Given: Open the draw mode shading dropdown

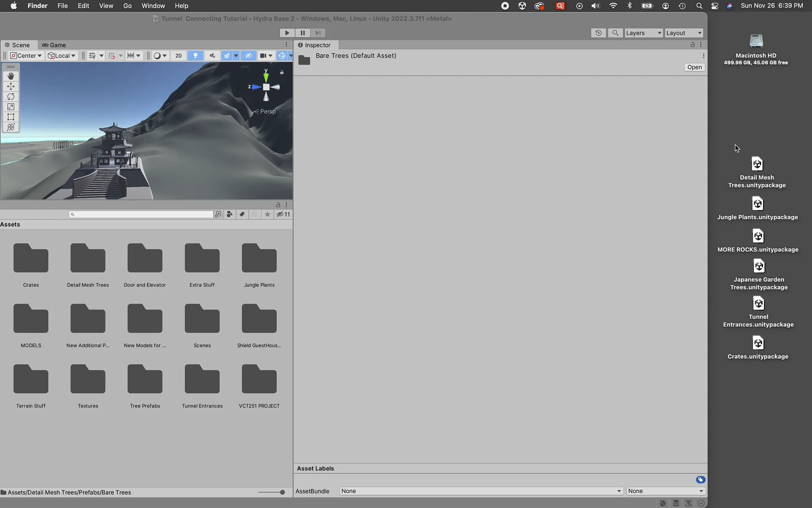Looking at the screenshot, I should tap(160, 56).
